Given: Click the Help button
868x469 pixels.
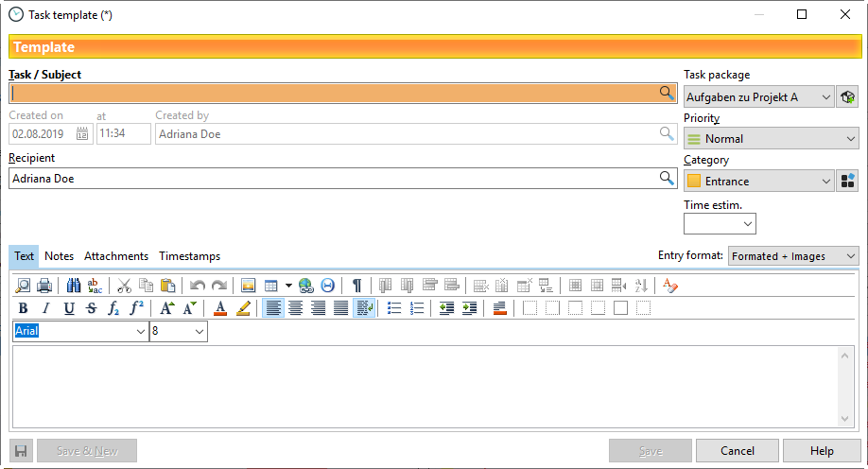Looking at the screenshot, I should pyautogui.click(x=822, y=451).
